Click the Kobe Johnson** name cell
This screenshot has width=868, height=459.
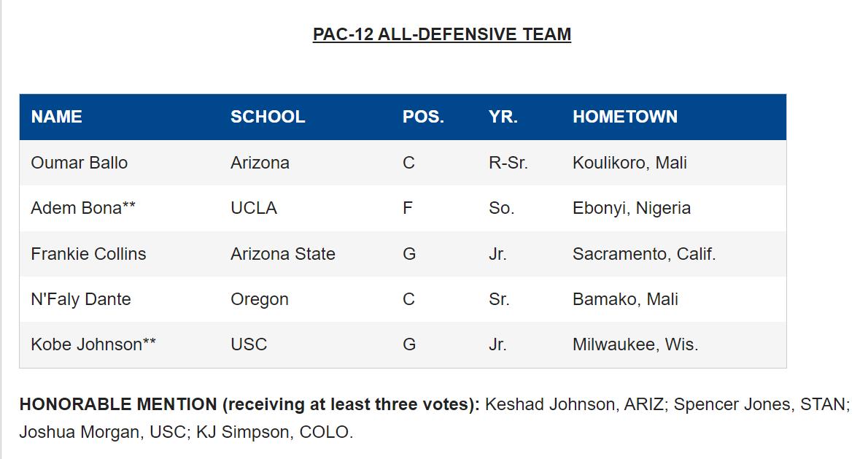pos(93,344)
